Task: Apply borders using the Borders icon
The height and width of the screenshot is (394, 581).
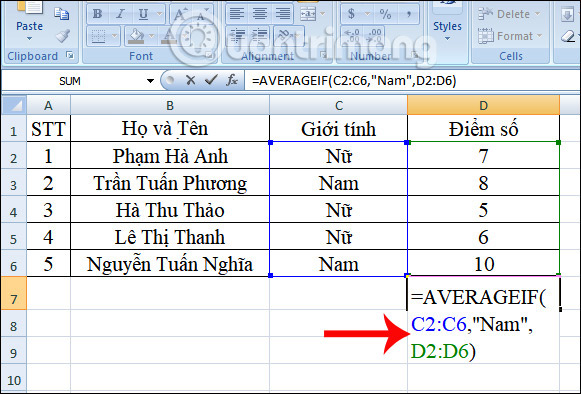Action: pyautogui.click(x=99, y=36)
